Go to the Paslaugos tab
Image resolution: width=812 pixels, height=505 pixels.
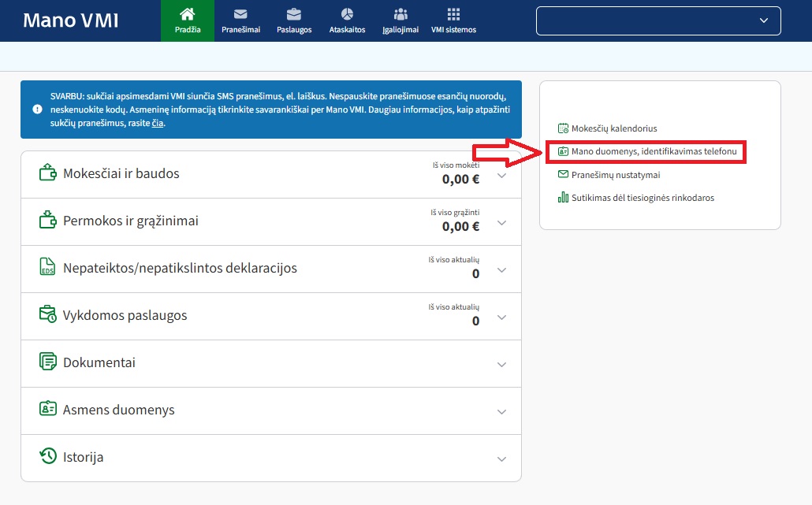(x=294, y=20)
